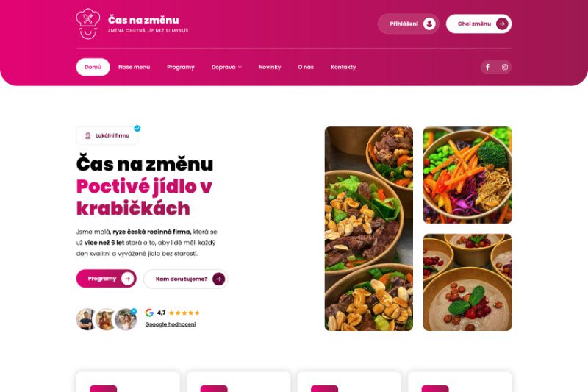Click the pink Programy button
This screenshot has height=392, width=588.
pyautogui.click(x=106, y=279)
